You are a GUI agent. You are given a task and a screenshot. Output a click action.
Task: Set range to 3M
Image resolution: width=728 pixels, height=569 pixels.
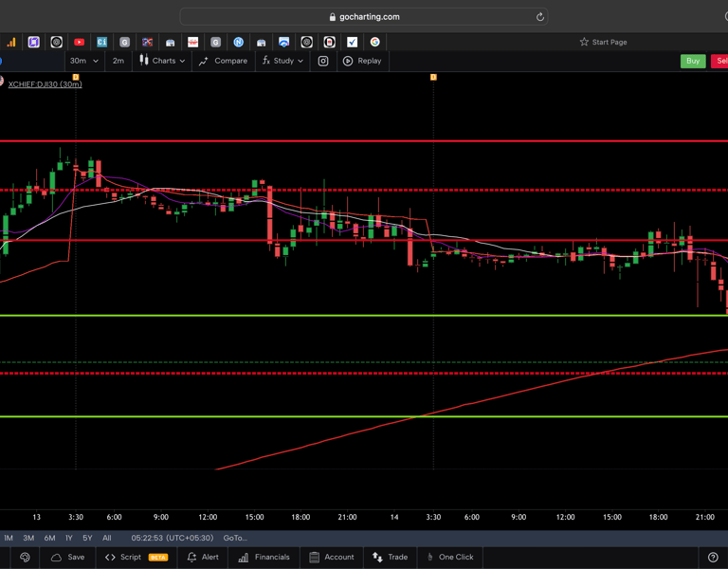(28, 538)
